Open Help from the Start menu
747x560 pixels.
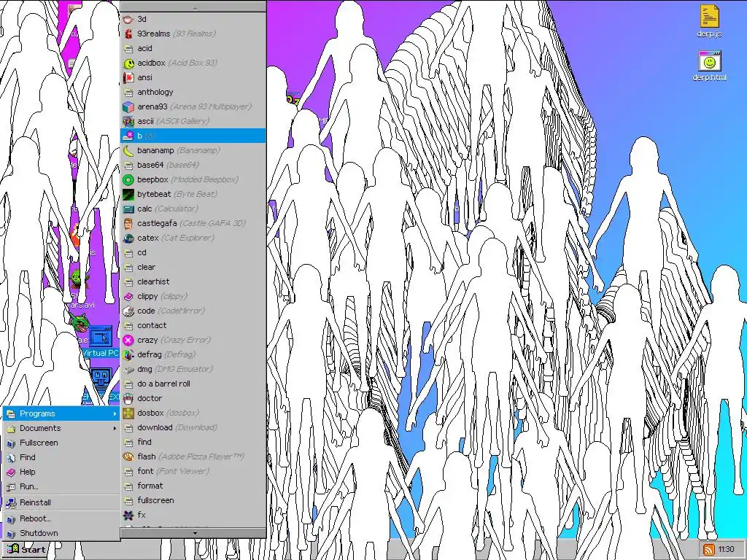pos(61,472)
